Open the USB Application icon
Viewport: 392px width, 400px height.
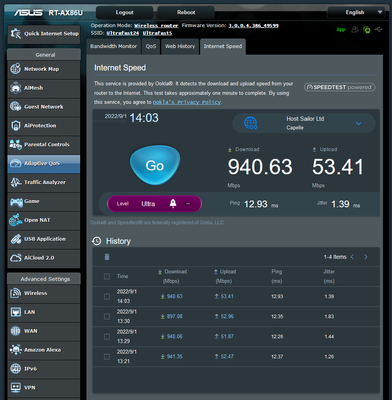pyautogui.click(x=15, y=239)
